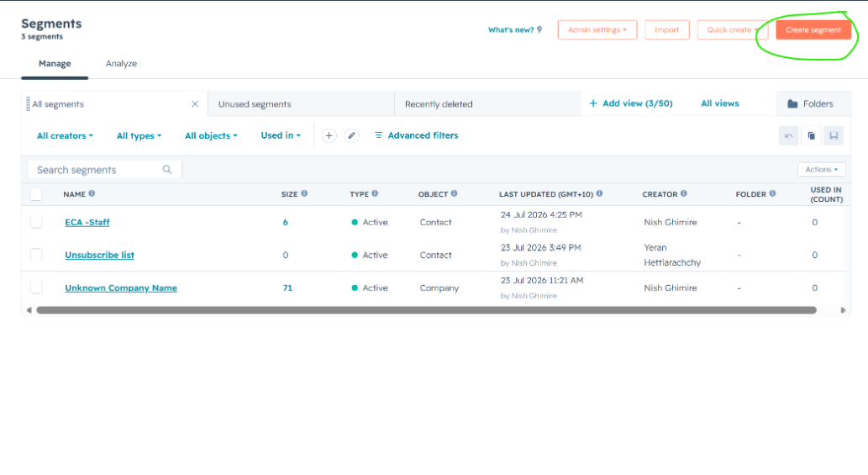
Task: Toggle the select-all header checkbox
Action: pyautogui.click(x=36, y=194)
